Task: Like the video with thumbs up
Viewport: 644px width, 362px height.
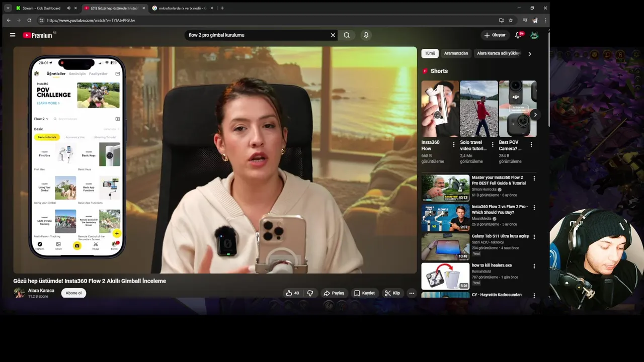Action: tap(292, 293)
